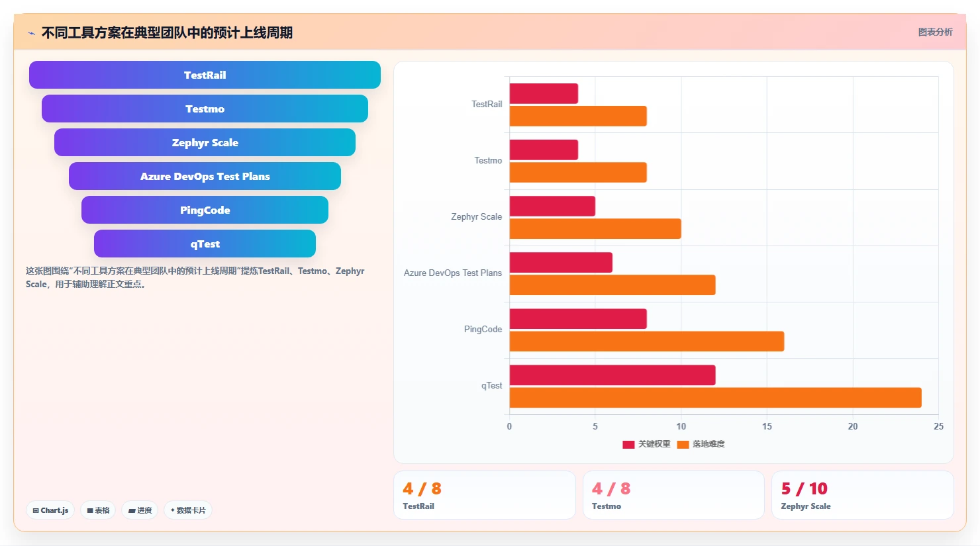Click the Zephyr Scale funnel bar

[x=205, y=142]
